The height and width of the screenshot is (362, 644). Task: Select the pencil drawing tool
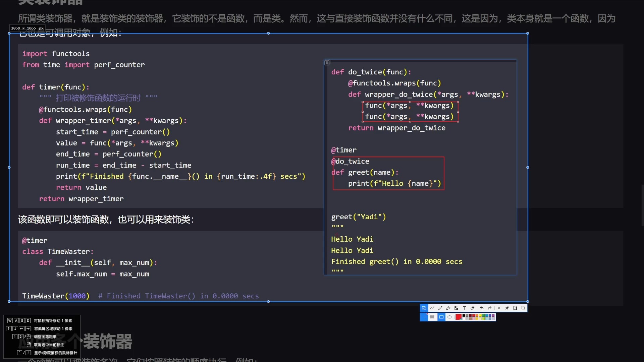[x=440, y=308]
